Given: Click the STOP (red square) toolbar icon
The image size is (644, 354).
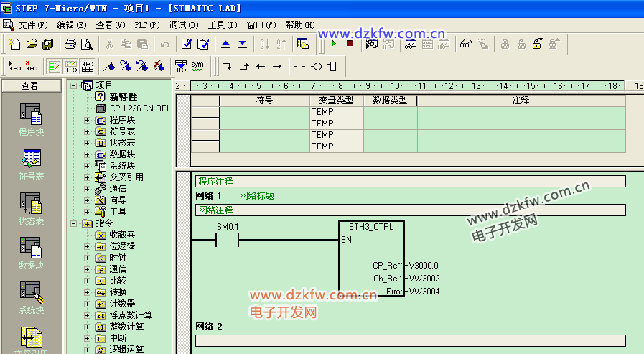Looking at the screenshot, I should 350,44.
